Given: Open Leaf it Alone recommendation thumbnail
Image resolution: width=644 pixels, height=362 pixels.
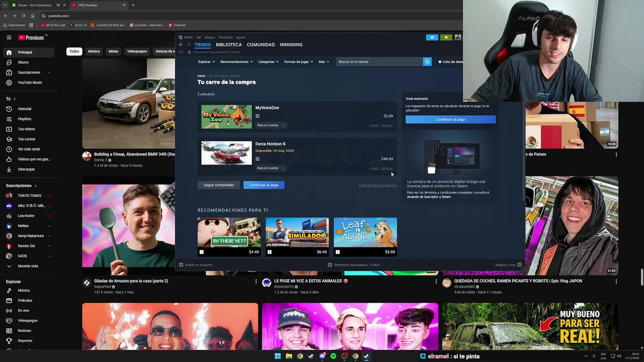Looking at the screenshot, I should pos(365,232).
